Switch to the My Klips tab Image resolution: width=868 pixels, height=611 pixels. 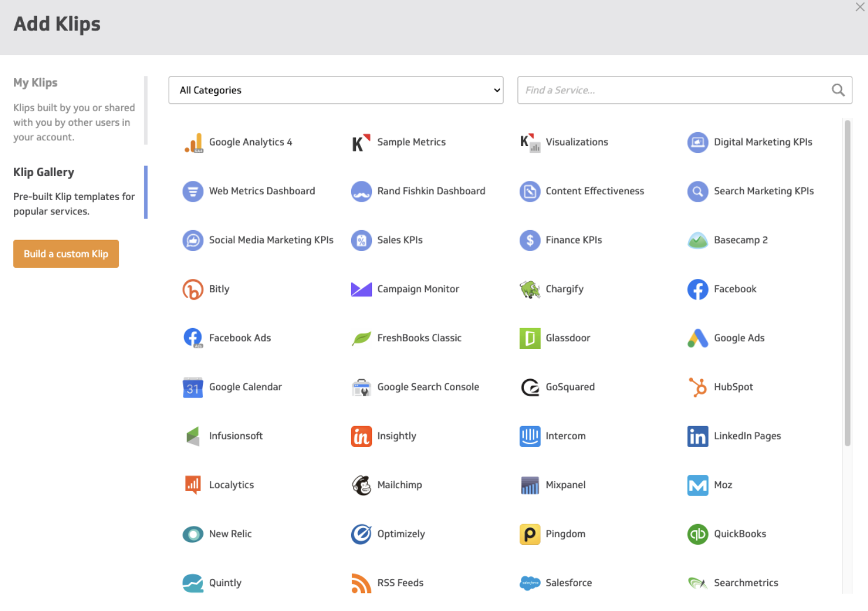pyautogui.click(x=35, y=83)
